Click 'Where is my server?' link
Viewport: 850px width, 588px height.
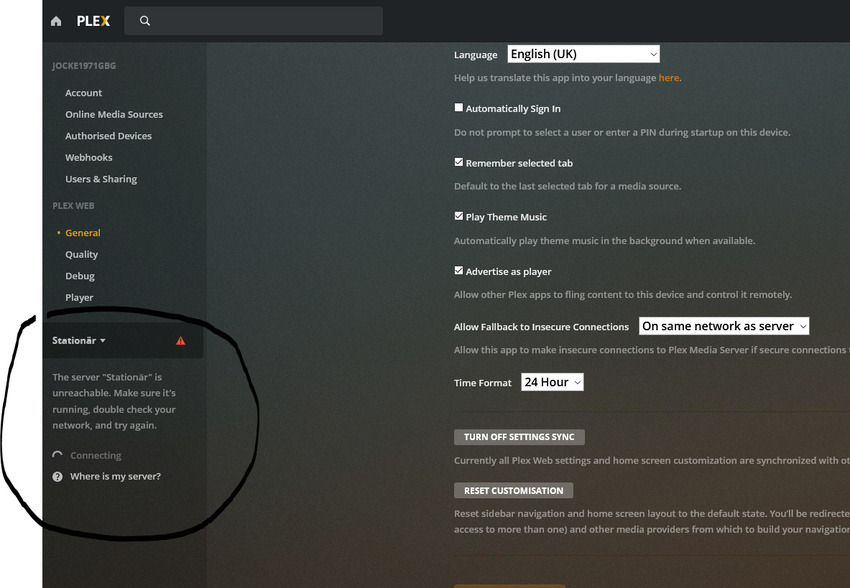point(115,476)
